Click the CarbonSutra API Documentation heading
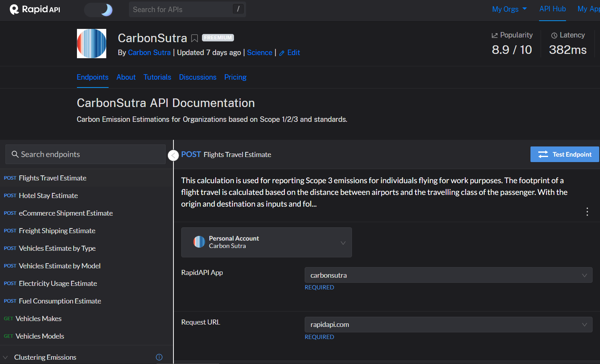Viewport: 600px width, 364px height. [166, 103]
